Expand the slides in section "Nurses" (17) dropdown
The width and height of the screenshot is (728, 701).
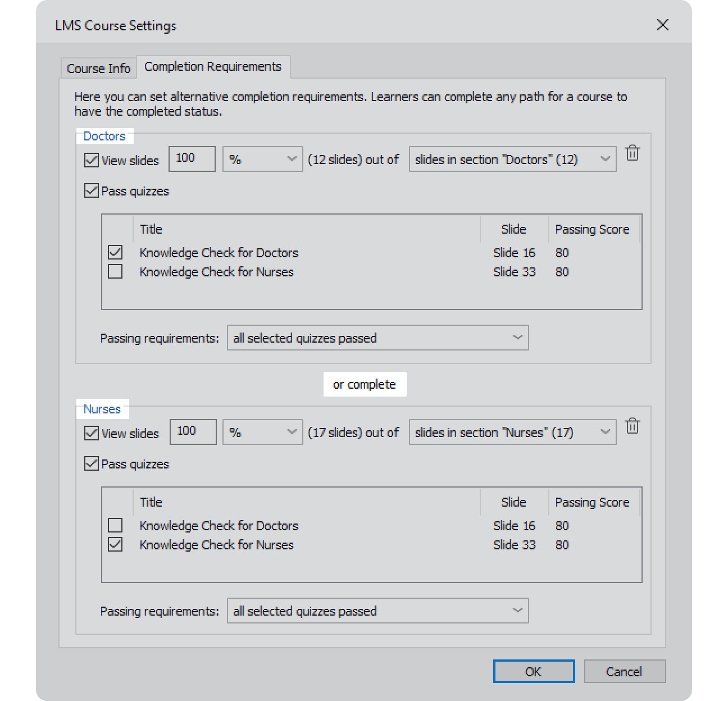512,433
